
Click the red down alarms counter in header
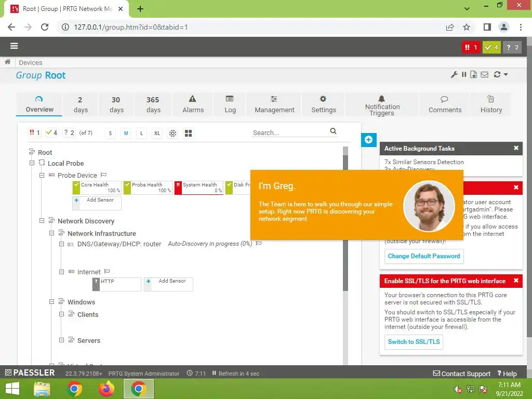(x=471, y=47)
